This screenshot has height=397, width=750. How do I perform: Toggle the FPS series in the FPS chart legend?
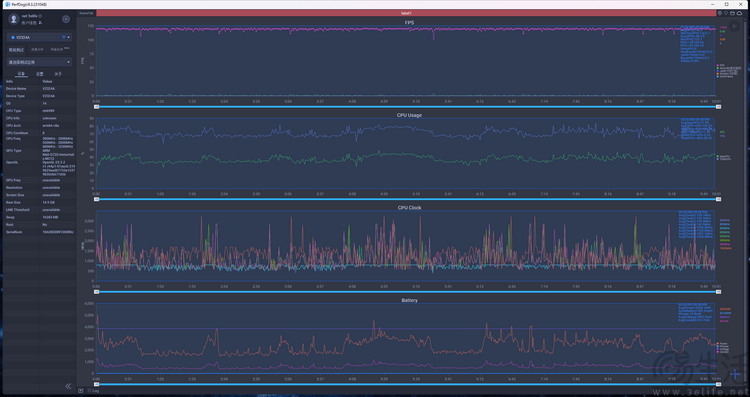point(721,65)
